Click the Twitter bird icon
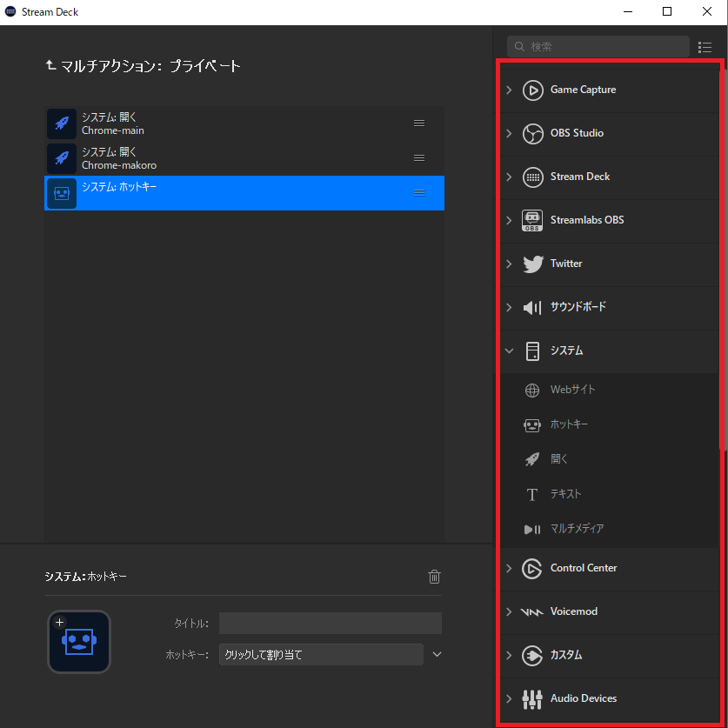Screen dimensions: 728x728 [x=532, y=264]
